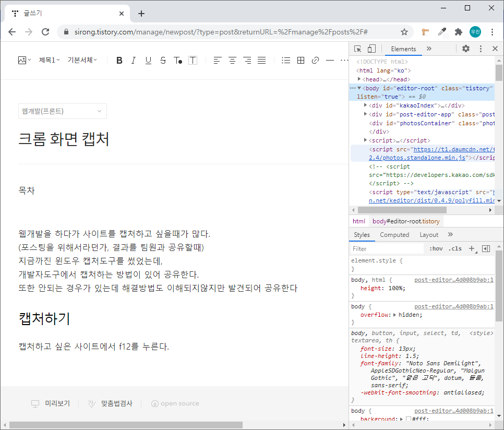Open the Chrome three-dot menu

492,32
